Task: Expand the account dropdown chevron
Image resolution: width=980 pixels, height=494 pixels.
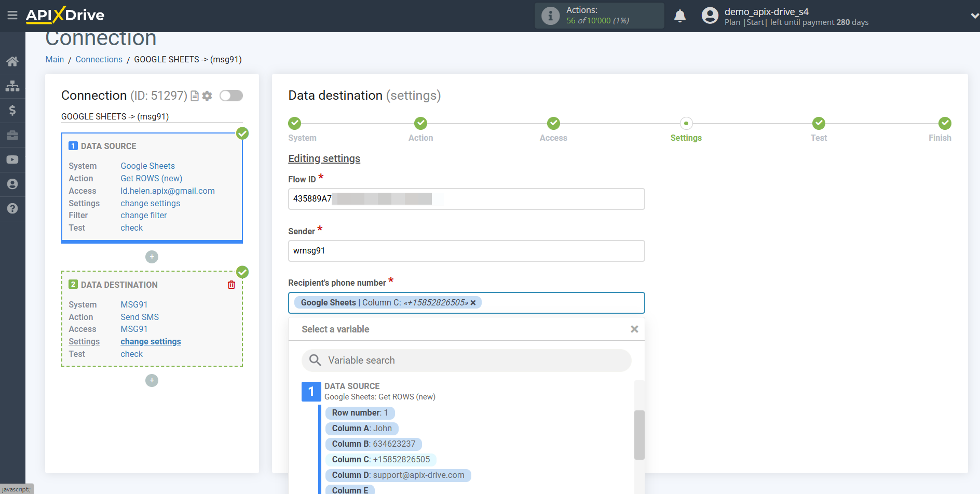Action: tap(974, 16)
